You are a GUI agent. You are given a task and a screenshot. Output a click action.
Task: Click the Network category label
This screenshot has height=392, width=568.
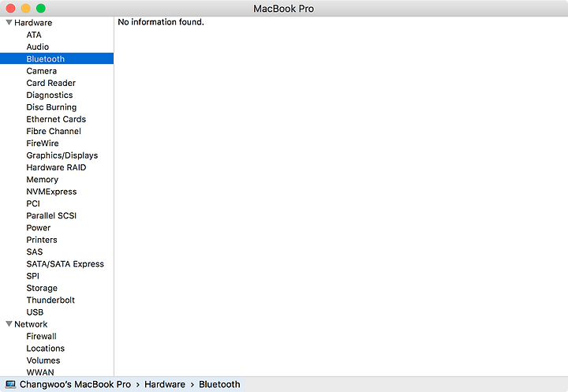point(31,324)
